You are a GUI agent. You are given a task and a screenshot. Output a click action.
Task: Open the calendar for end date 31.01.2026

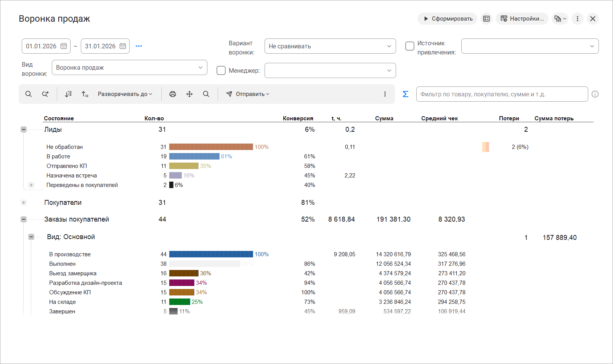(123, 46)
